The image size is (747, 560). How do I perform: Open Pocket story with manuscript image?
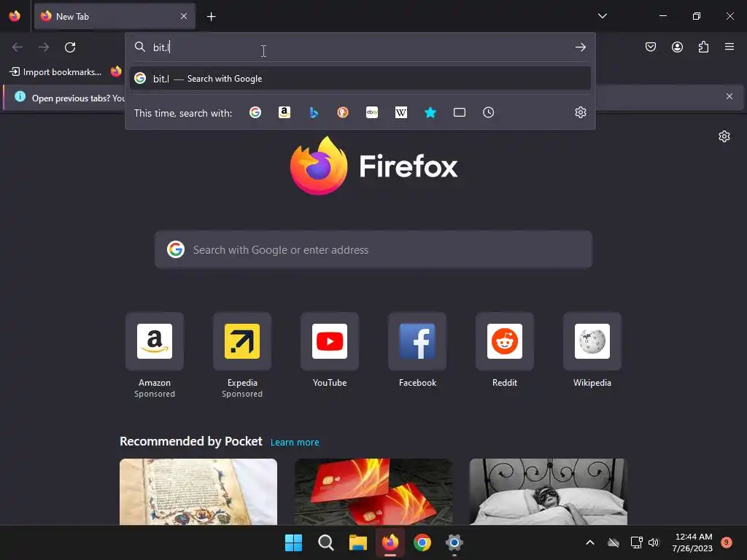198,492
